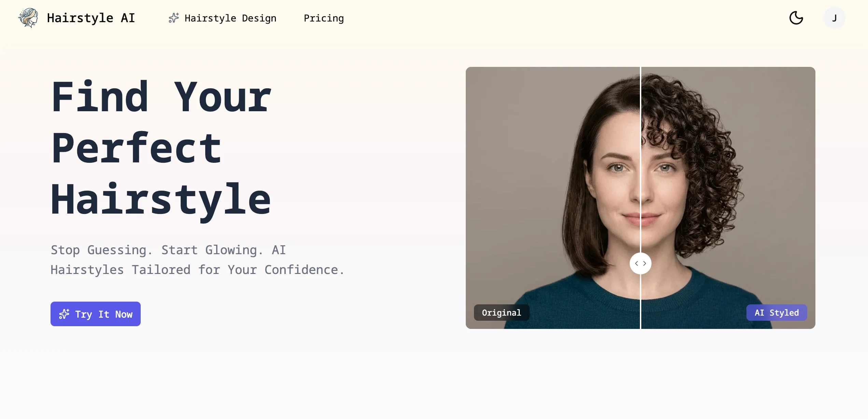The width and height of the screenshot is (868, 419).
Task: Click the sparkle icon in Try It Now
Action: click(64, 314)
